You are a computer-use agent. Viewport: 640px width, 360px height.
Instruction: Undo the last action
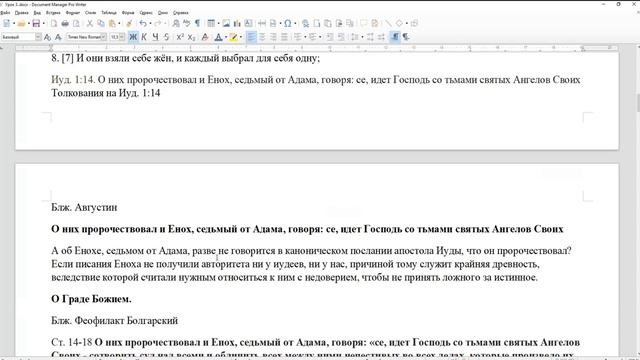point(143,24)
